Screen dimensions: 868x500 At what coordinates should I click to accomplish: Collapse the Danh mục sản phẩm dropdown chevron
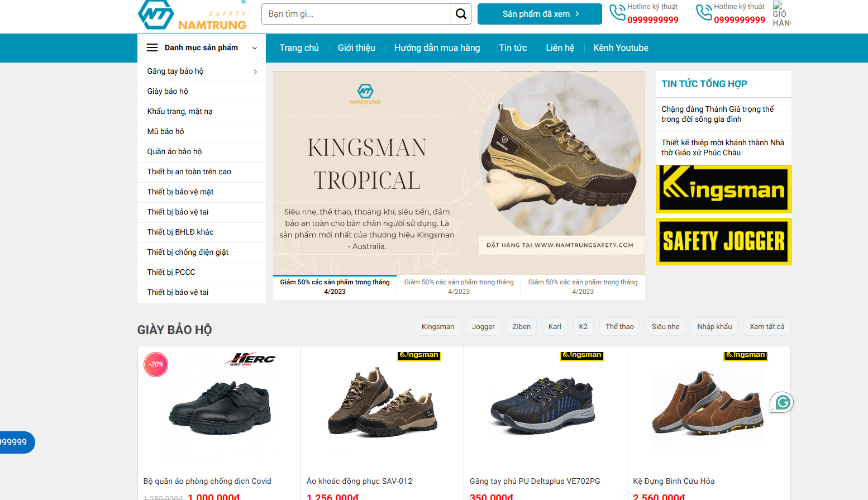click(x=255, y=48)
